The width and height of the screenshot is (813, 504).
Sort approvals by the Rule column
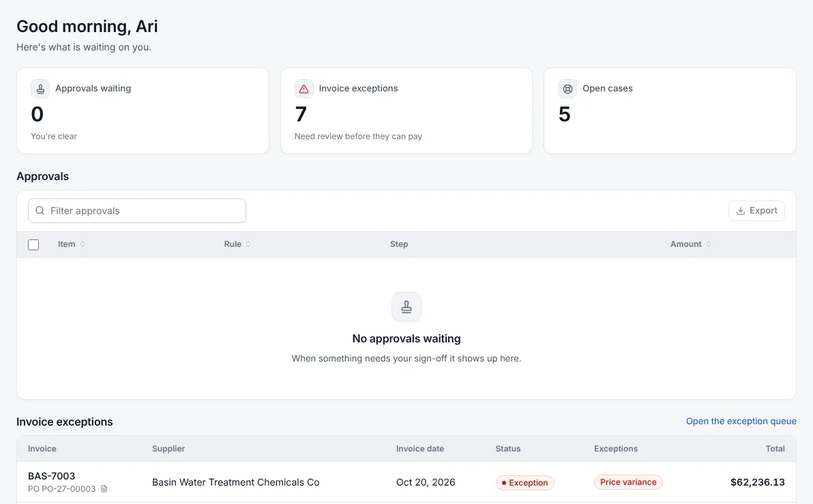click(237, 244)
